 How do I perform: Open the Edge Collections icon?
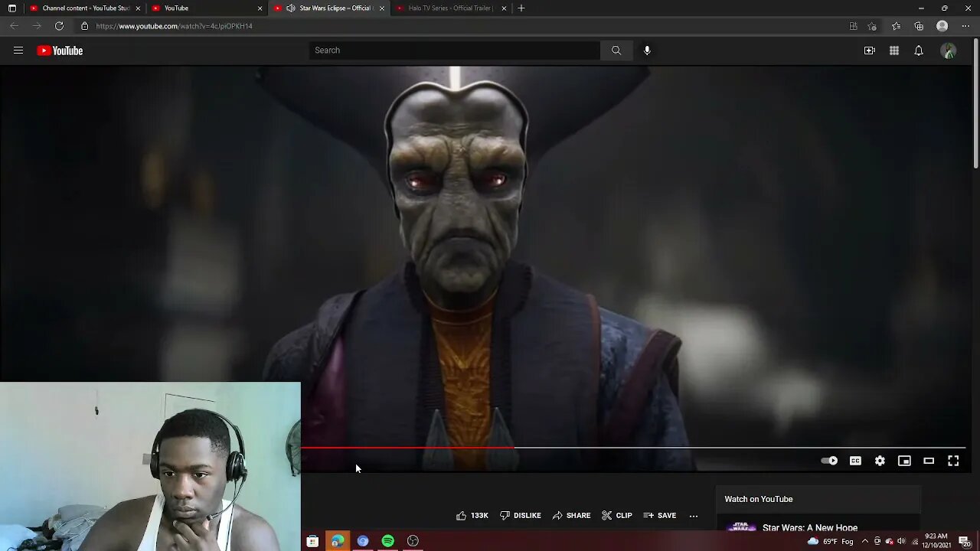coord(919,26)
